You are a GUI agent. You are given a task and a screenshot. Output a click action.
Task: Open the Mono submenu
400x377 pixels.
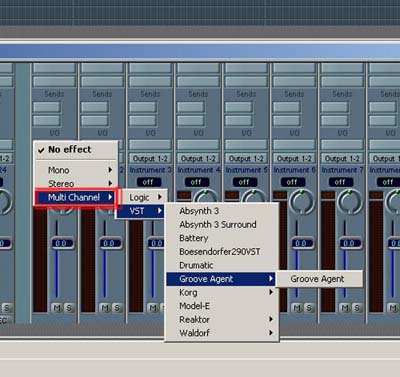[76, 170]
